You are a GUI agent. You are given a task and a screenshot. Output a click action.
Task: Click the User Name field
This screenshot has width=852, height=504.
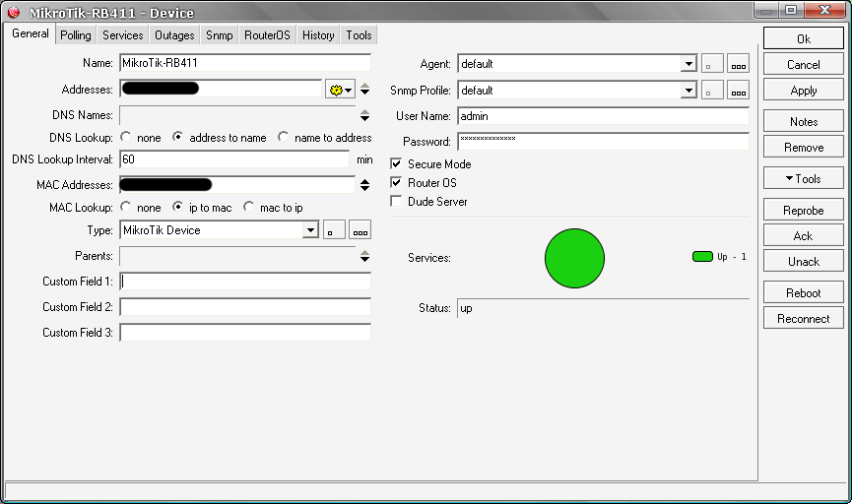click(x=603, y=116)
